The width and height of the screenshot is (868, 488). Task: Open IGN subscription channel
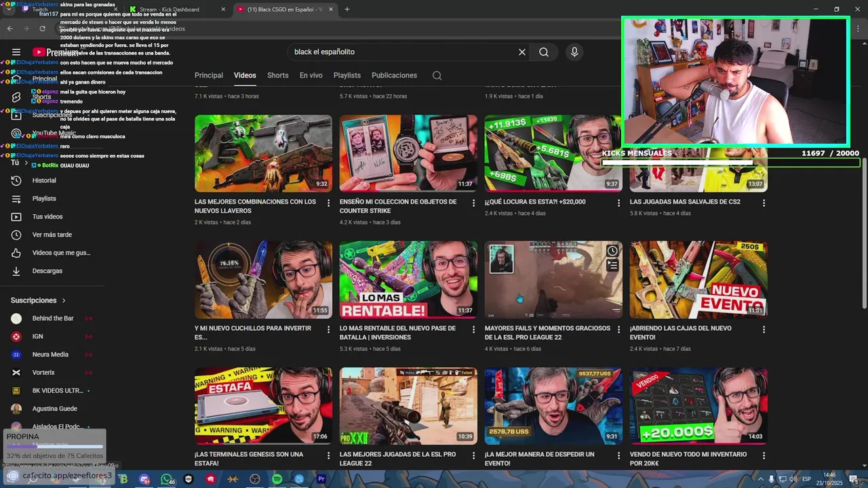pyautogui.click(x=38, y=336)
